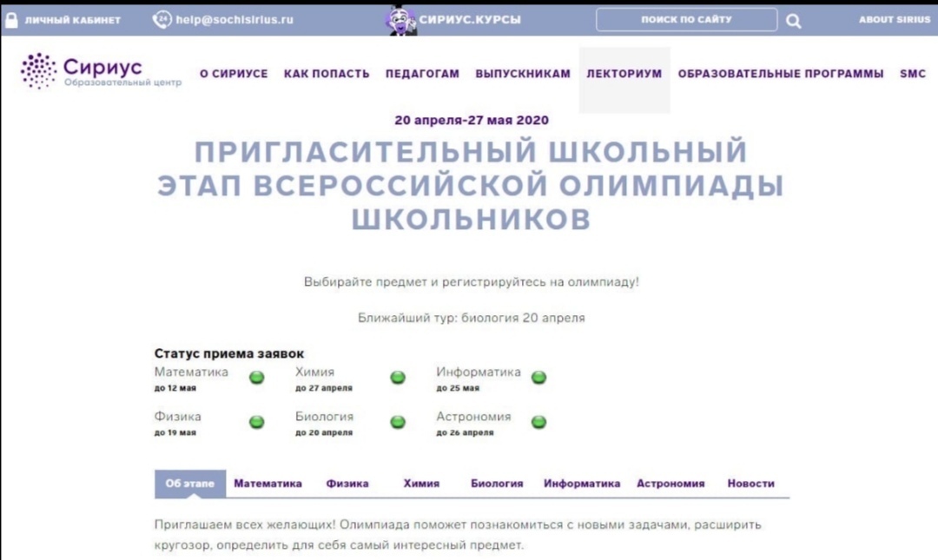Open the Сириус logo home page
Screen dimensions: 938x560
point(101,72)
